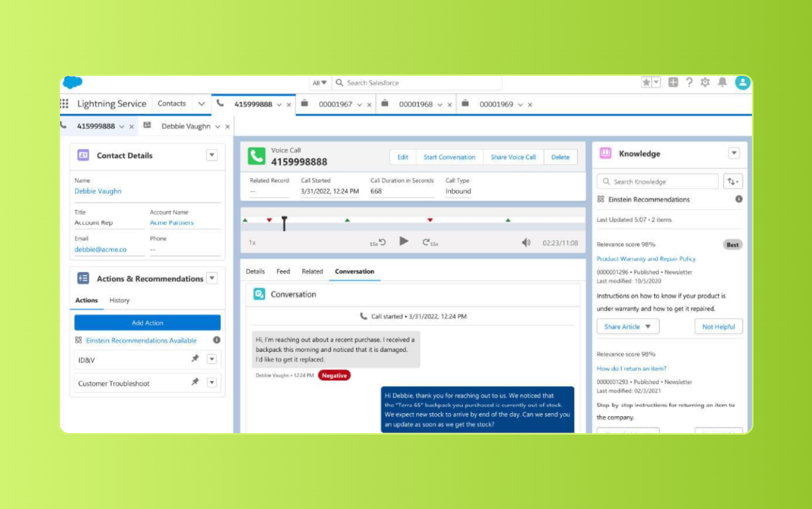This screenshot has height=509, width=812.
Task: Open the Contacts navigation item
Action: [171, 103]
